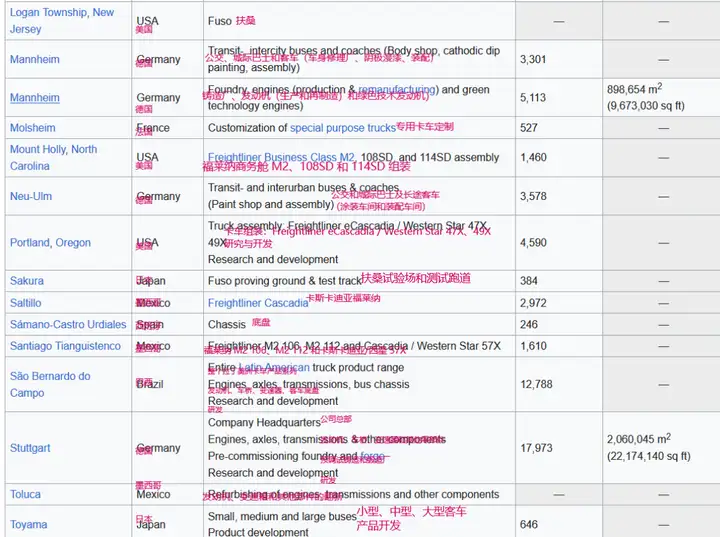Select the Fuso product text

(219, 21)
